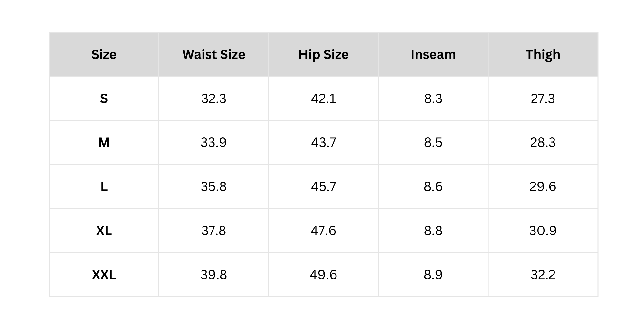644x322 pixels.
Task: Click inseam value 8.6 for size L
Action: click(x=433, y=186)
